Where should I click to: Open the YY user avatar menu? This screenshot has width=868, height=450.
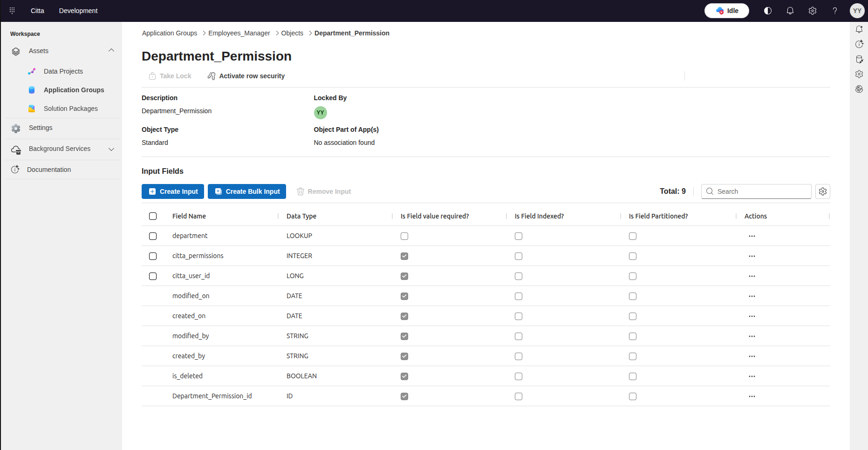(857, 11)
